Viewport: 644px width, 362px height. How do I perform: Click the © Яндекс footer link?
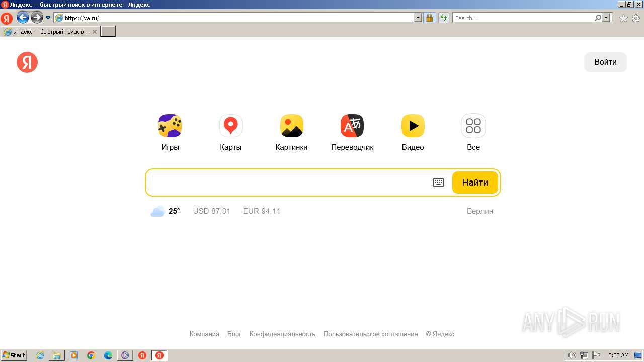click(x=440, y=334)
